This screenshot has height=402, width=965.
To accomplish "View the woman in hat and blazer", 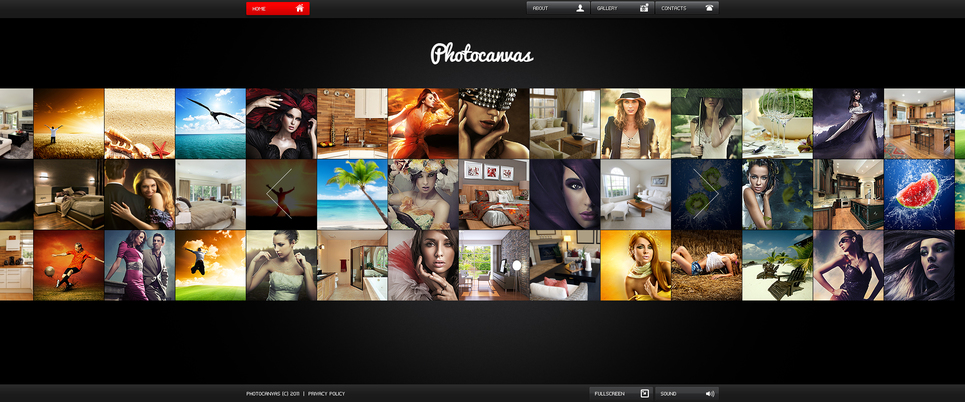I will point(636,124).
